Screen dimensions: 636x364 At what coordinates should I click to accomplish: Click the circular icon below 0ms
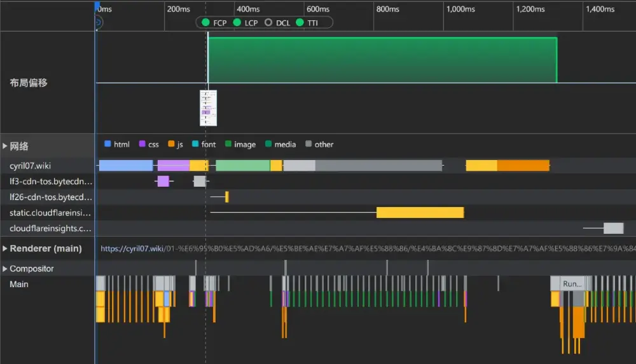98,22
